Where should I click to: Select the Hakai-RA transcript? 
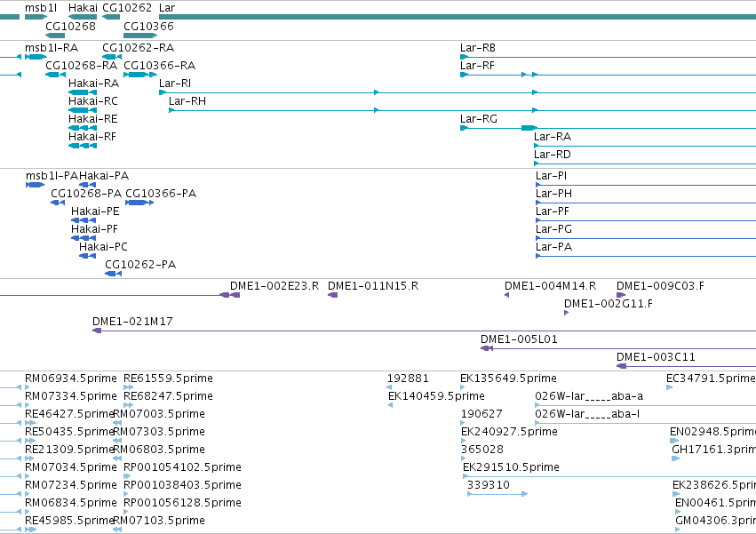click(93, 84)
